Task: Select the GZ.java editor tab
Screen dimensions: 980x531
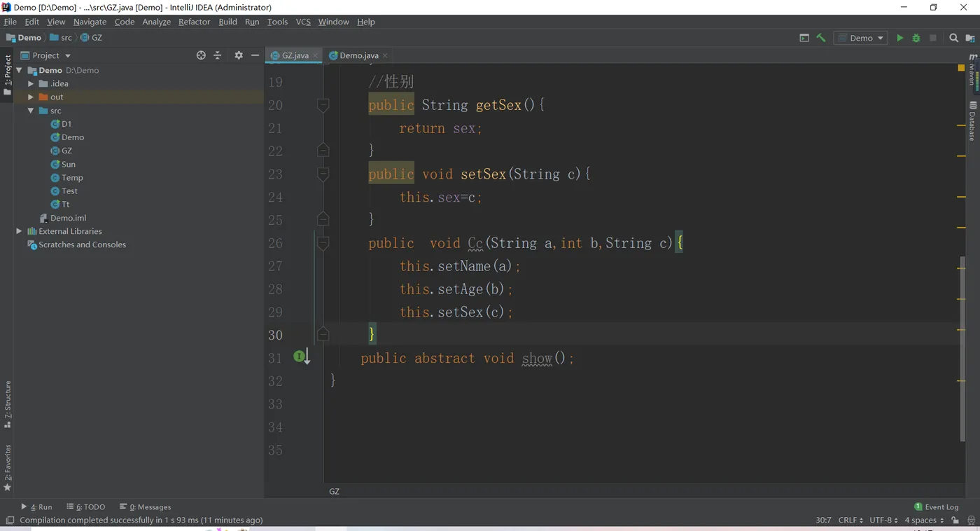Action: [294, 55]
